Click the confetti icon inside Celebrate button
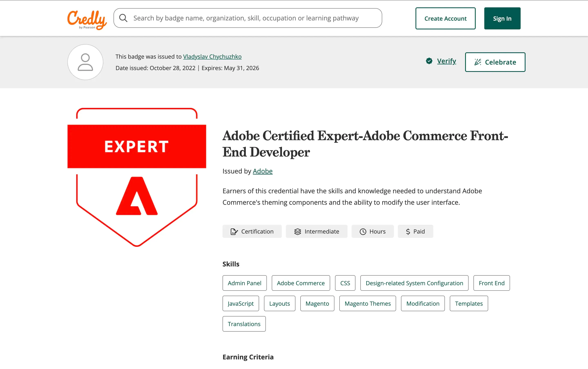 click(478, 62)
